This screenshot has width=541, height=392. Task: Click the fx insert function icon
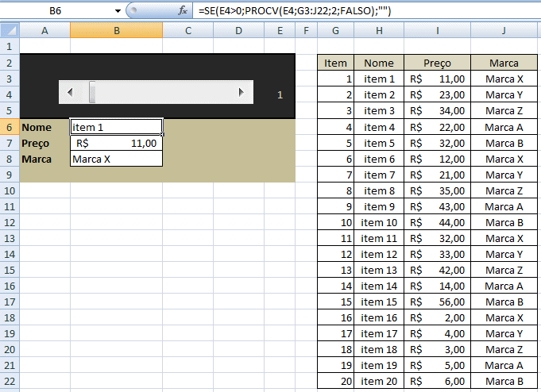click(183, 10)
